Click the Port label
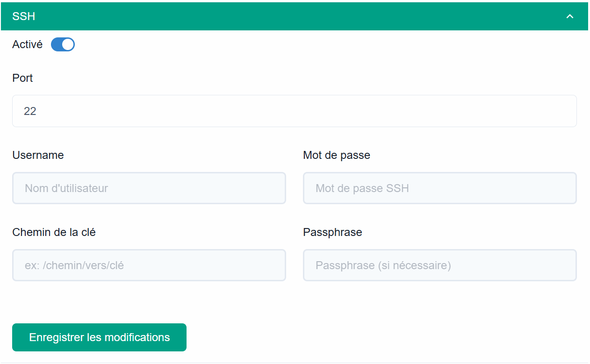The height and width of the screenshot is (364, 590). (22, 78)
